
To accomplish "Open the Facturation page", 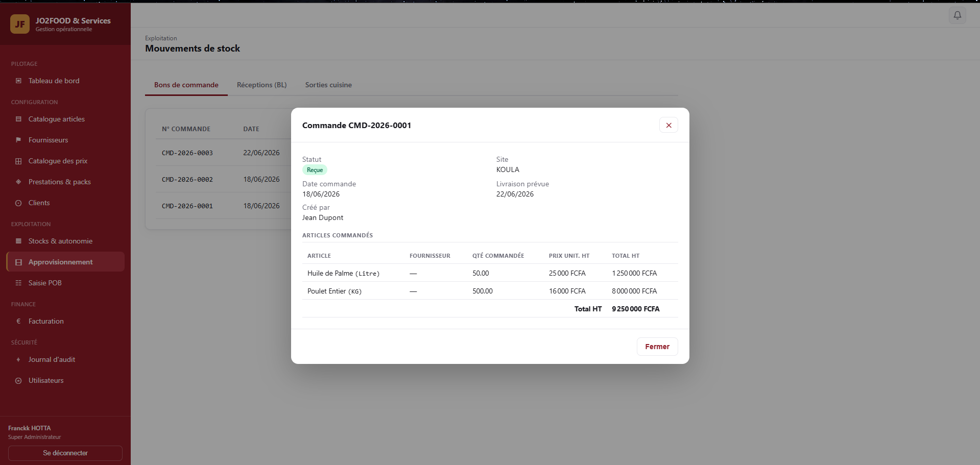I will coord(65,321).
